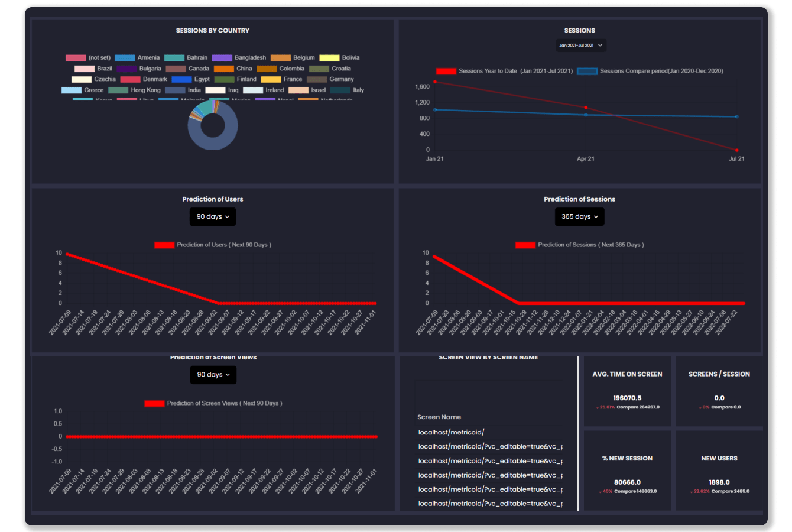Toggle Prediction of Users Next 90 Days legend
792x532 pixels.
(213, 245)
